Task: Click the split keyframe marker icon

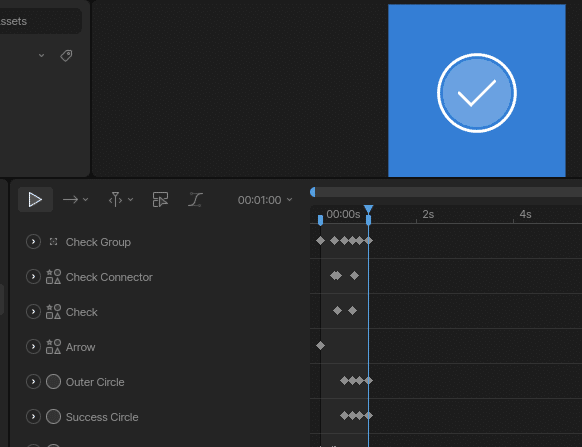Action: coord(115,200)
